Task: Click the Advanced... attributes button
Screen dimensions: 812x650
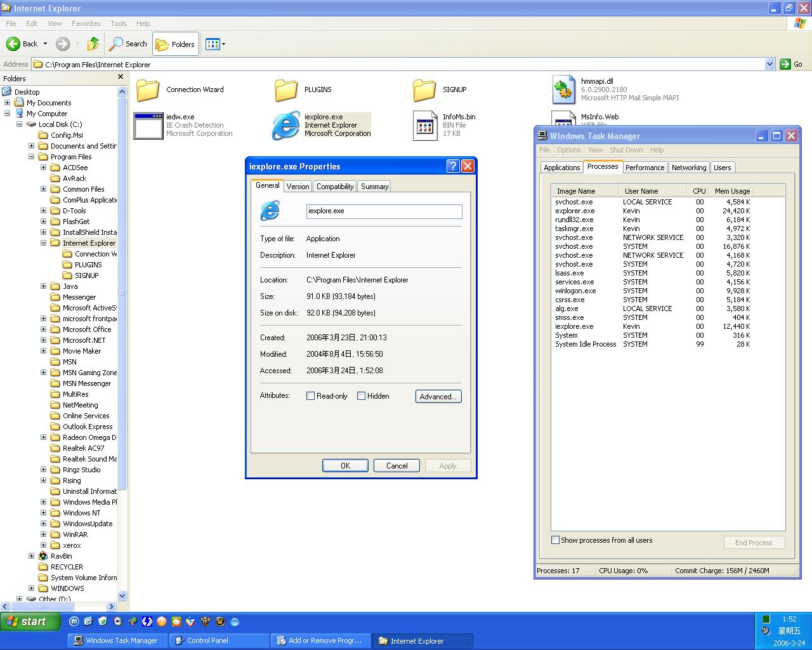Action: (438, 396)
